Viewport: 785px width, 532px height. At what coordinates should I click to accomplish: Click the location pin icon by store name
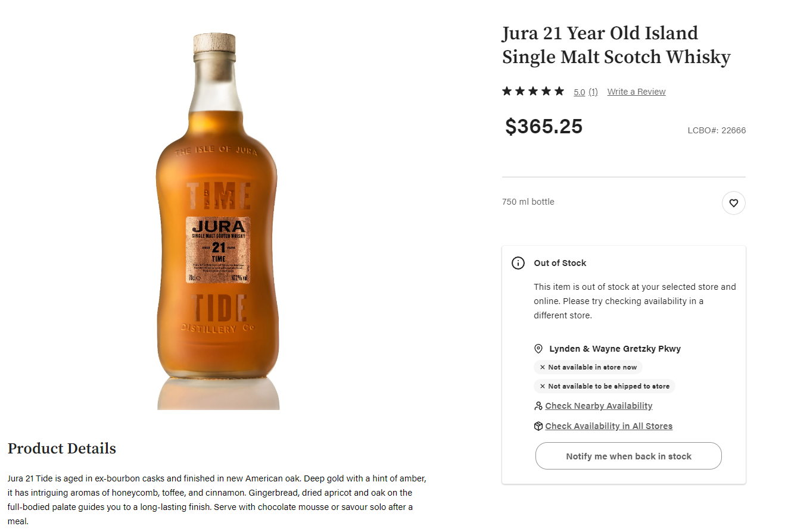click(538, 349)
